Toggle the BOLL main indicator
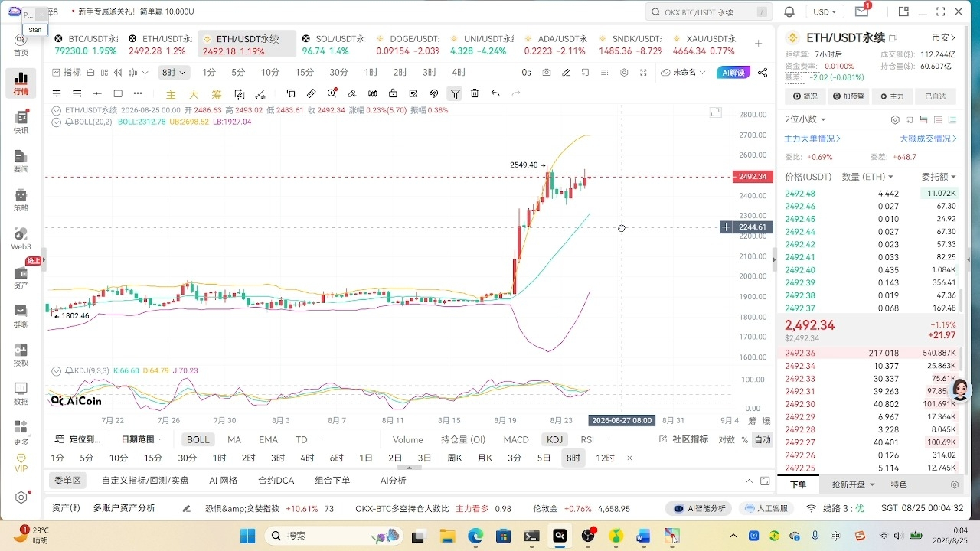 coord(198,439)
